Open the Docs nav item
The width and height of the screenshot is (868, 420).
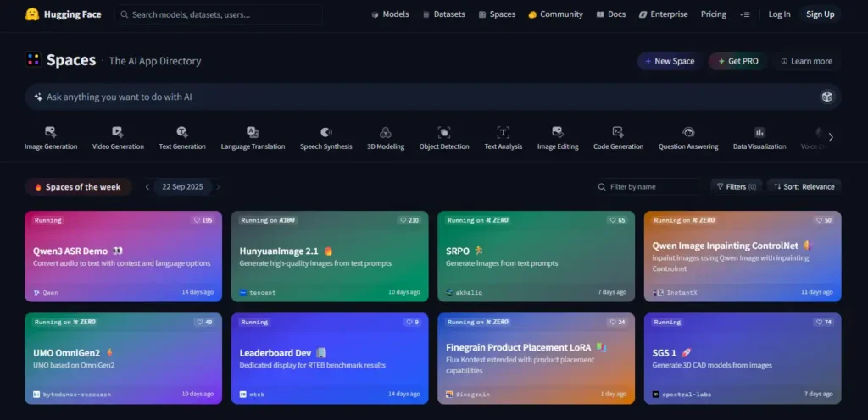(610, 14)
